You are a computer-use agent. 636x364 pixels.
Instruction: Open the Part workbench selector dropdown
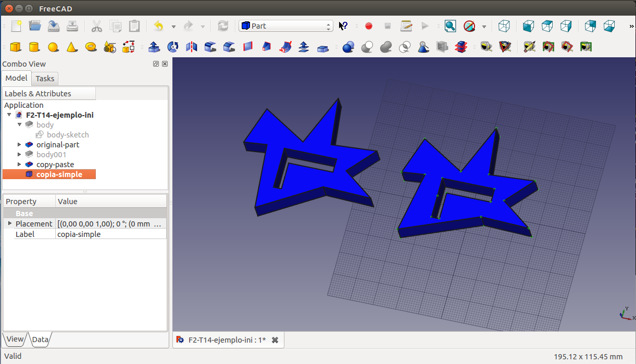(285, 26)
